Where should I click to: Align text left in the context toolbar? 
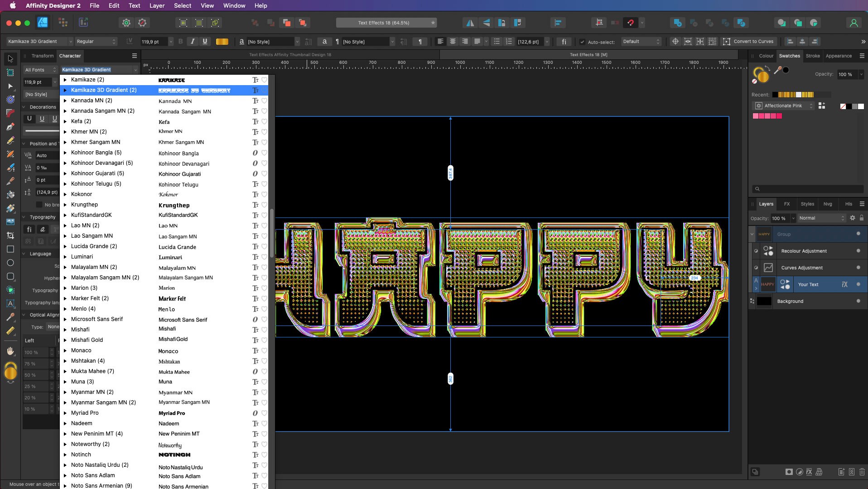pyautogui.click(x=440, y=41)
